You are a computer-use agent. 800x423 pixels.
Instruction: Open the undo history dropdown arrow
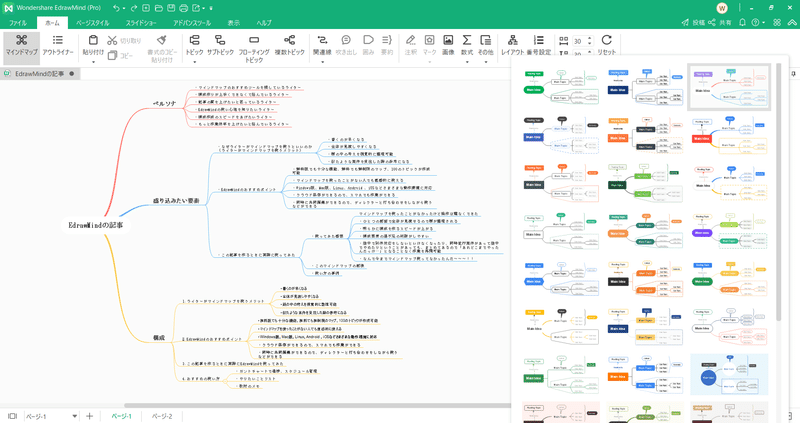pyautogui.click(x=124, y=9)
